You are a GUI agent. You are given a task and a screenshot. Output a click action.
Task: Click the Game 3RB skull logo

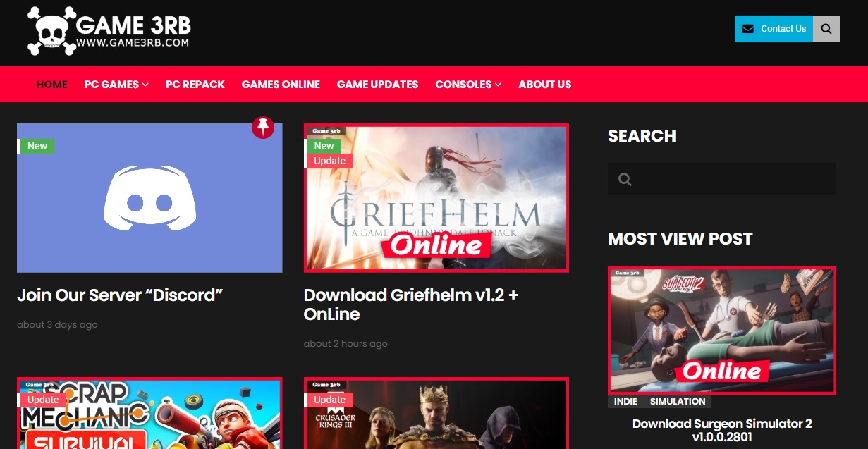(x=109, y=31)
